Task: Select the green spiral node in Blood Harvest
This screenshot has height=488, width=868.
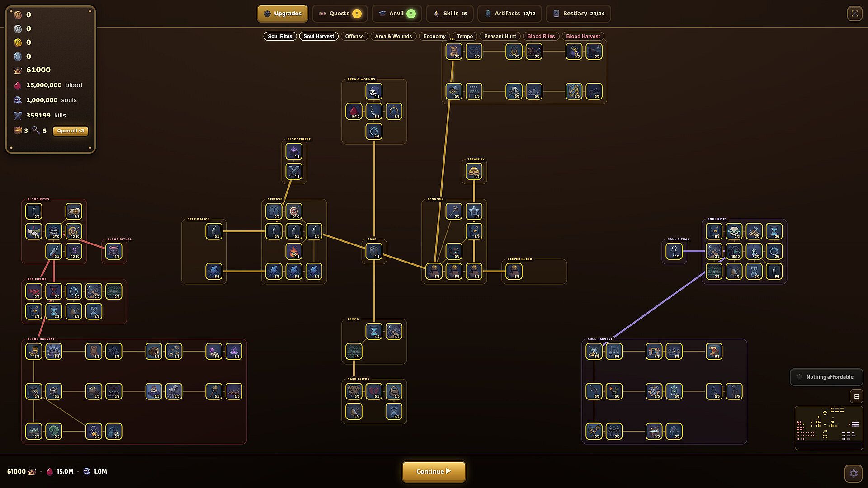Action: coord(54,431)
